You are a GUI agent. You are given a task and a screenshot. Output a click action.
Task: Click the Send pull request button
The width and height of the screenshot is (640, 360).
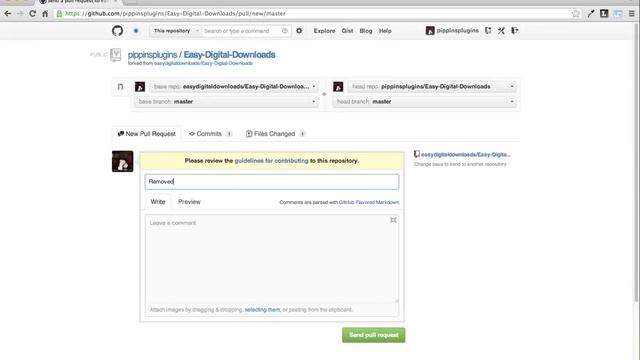373,335
